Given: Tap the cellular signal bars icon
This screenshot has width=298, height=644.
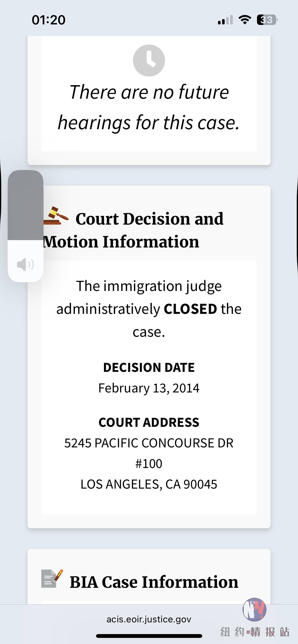Looking at the screenshot, I should (x=225, y=20).
